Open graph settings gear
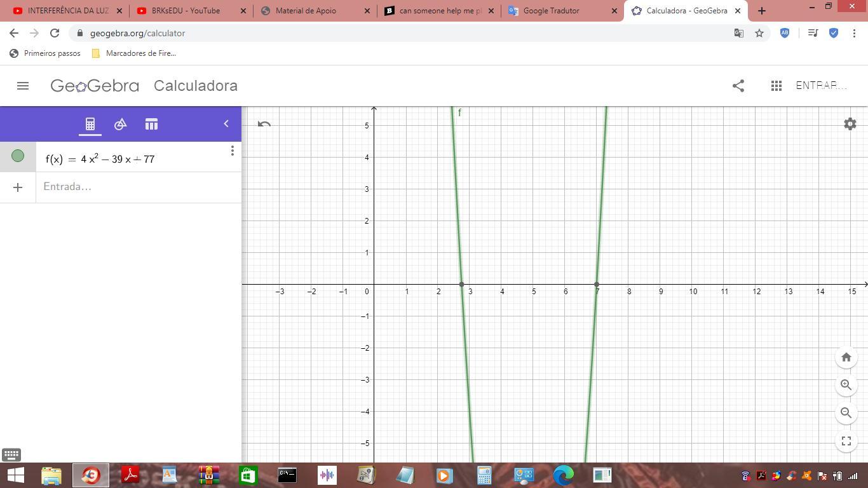The image size is (868, 488). [x=850, y=124]
